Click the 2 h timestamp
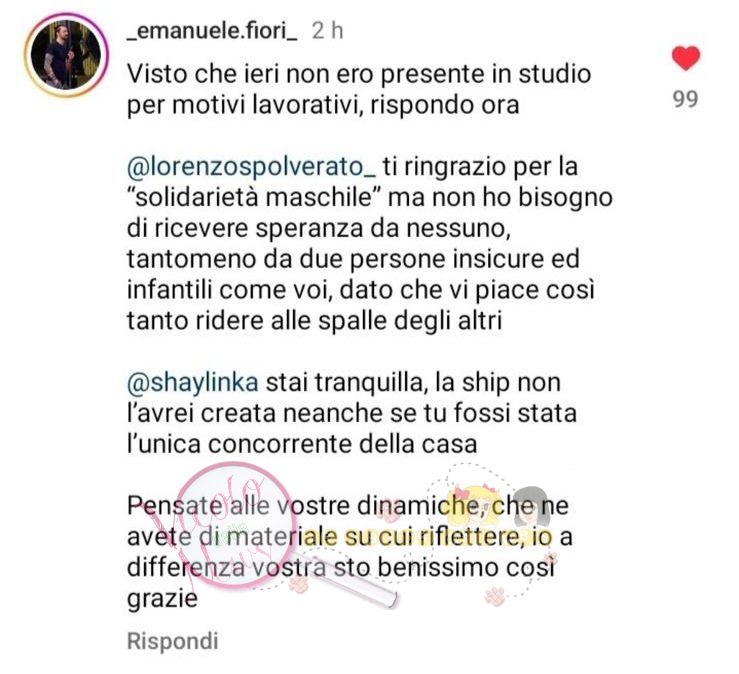The height and width of the screenshot is (674, 739). pos(328,31)
